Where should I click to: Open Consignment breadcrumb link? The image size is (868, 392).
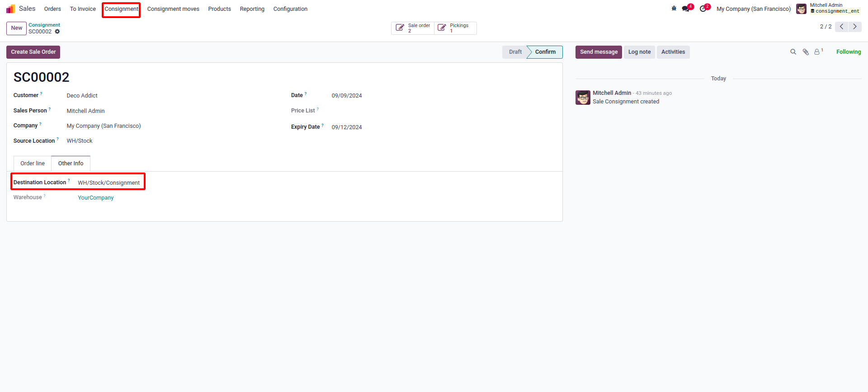(44, 25)
